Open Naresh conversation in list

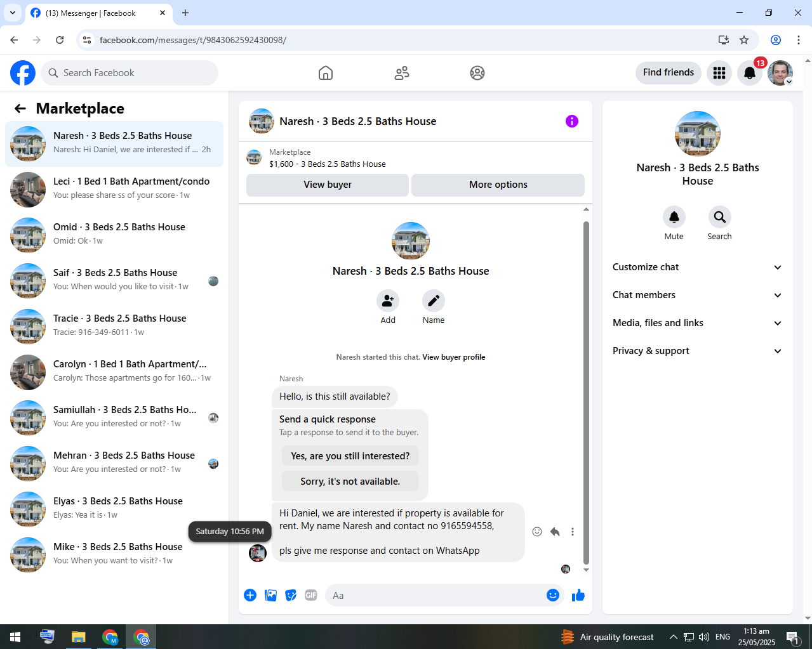coord(114,144)
